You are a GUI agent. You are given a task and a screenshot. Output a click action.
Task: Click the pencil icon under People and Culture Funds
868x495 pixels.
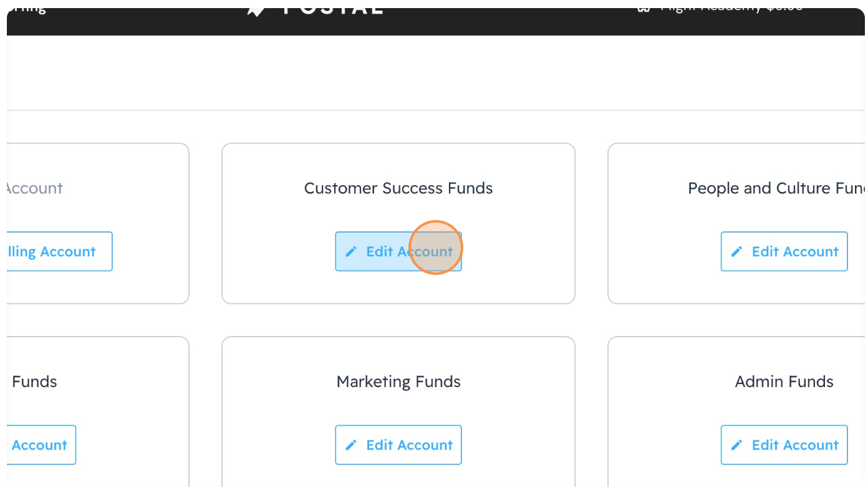[737, 251]
